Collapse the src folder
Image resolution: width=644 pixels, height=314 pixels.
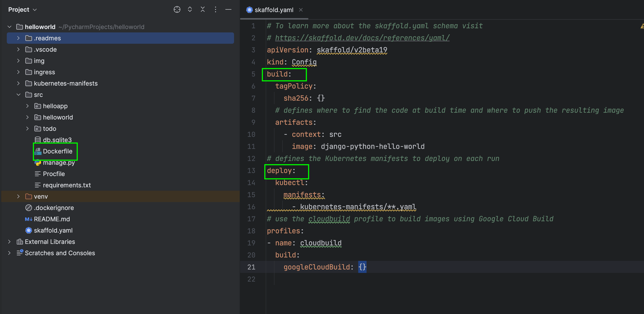18,95
